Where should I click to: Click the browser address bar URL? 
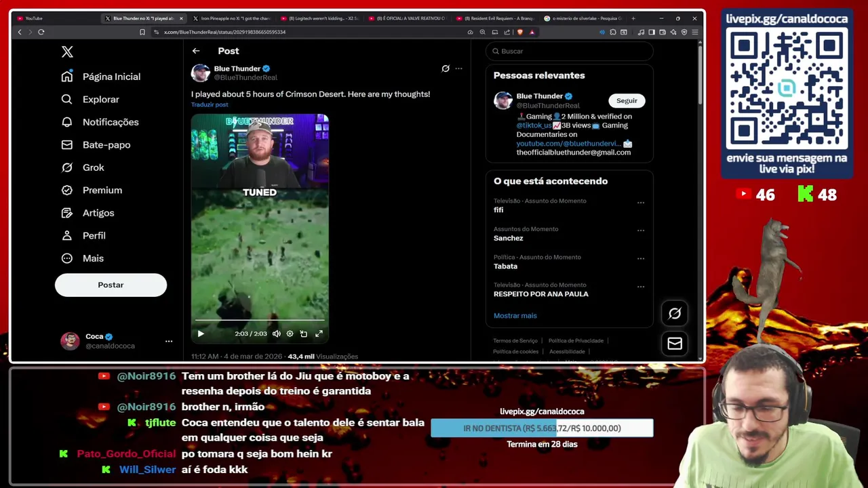224,32
